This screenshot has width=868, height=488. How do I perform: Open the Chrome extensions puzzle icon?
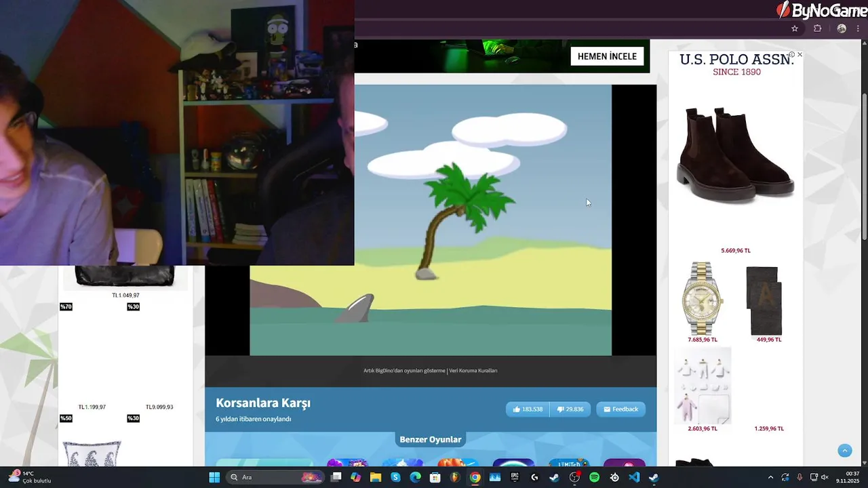[817, 28]
